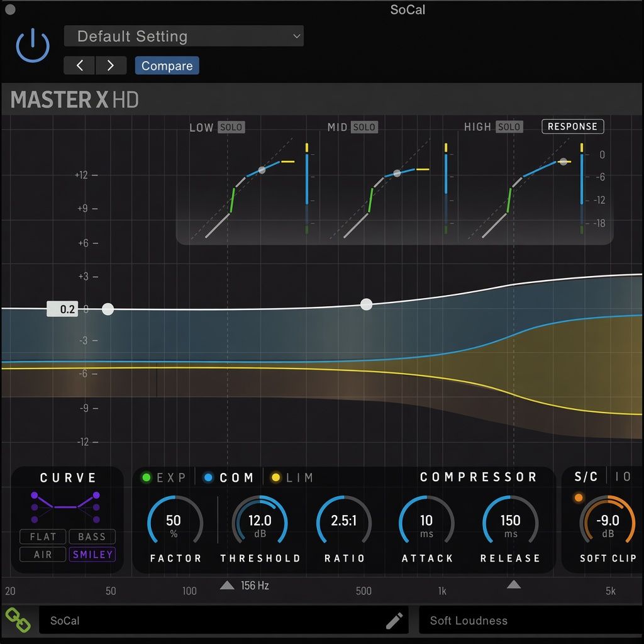This screenshot has width=644, height=644.
Task: Select the FLAT curve preset
Action: [x=43, y=536]
